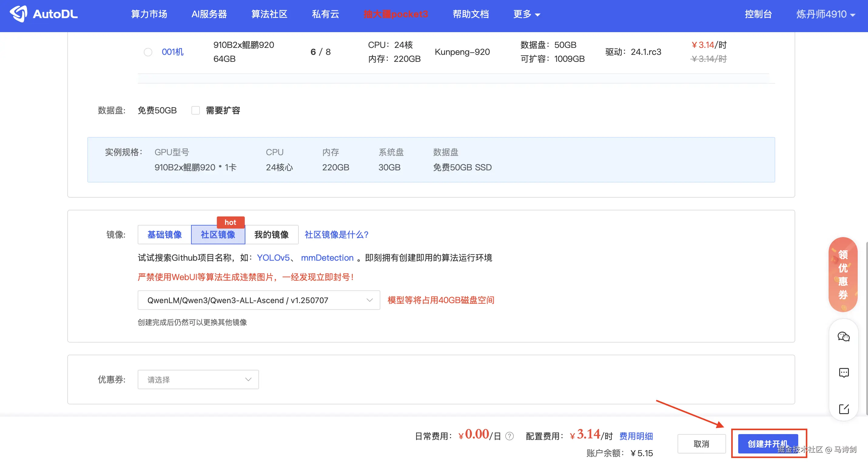Open the WeChat customer service icon

844,336
